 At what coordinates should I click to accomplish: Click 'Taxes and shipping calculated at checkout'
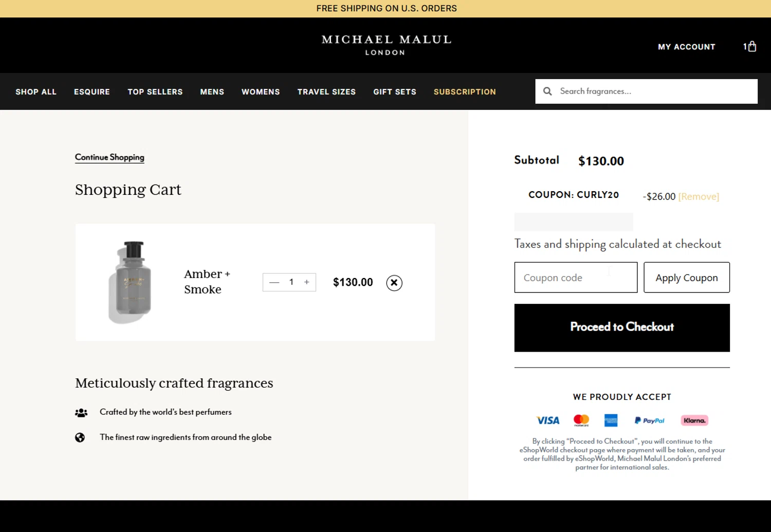click(618, 244)
